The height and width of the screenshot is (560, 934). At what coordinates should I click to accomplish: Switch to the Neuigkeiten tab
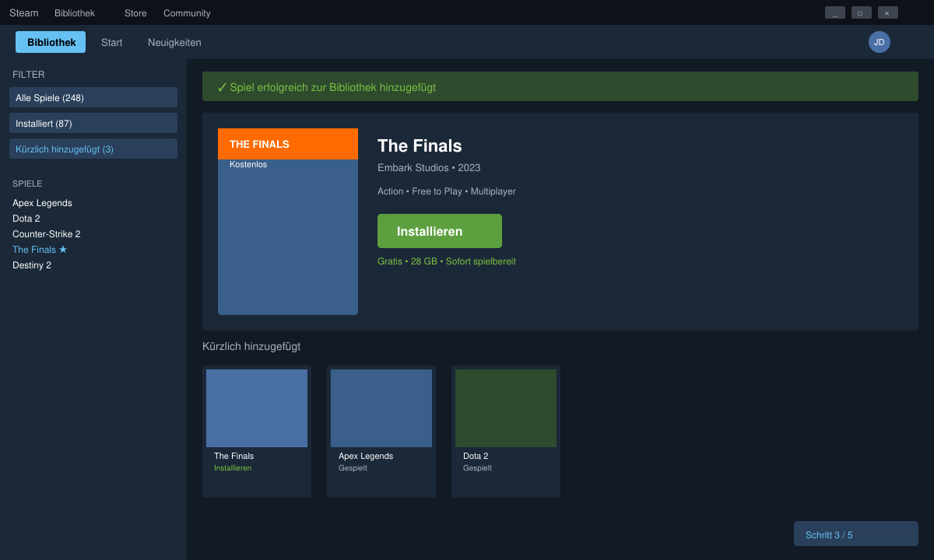pyautogui.click(x=174, y=42)
